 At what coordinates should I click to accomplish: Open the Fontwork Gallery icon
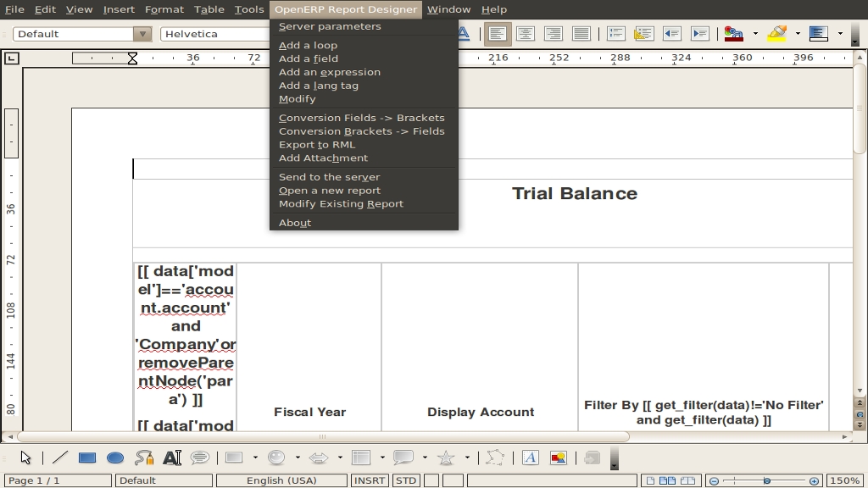(x=530, y=457)
